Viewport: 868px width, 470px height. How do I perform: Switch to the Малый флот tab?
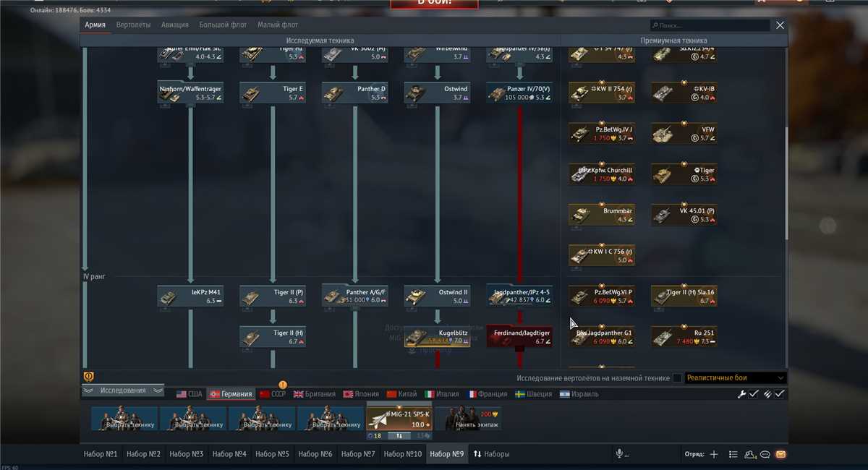click(x=278, y=25)
